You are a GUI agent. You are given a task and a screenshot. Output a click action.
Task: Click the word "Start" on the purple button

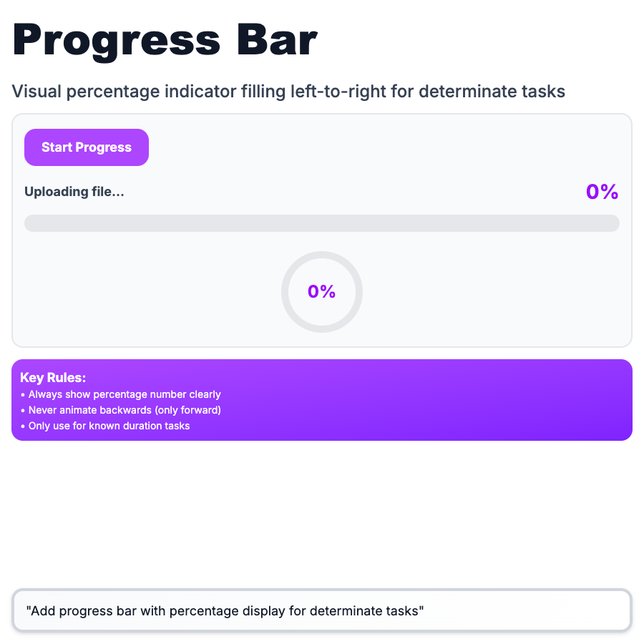coord(57,147)
